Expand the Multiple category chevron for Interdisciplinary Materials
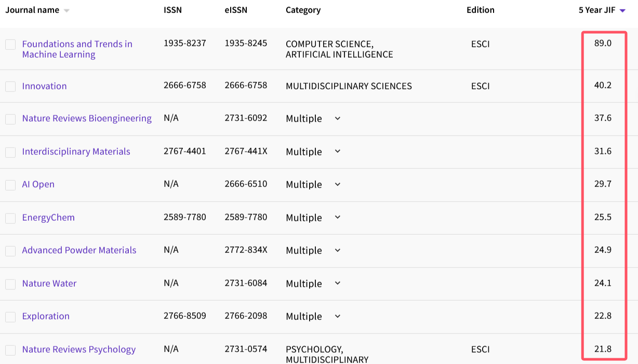 click(x=337, y=152)
